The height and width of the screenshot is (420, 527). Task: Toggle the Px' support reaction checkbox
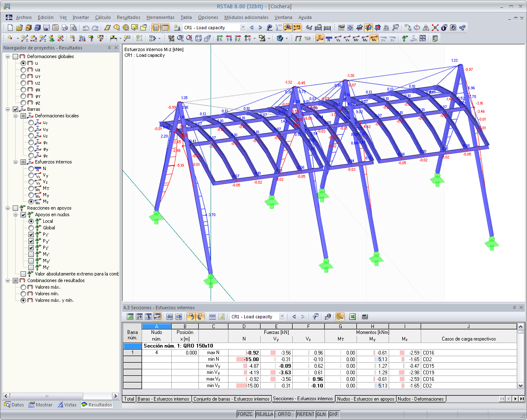(31, 234)
